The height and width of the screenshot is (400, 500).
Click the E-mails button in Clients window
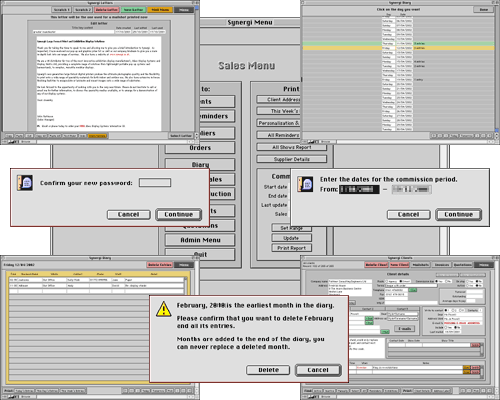404,329
